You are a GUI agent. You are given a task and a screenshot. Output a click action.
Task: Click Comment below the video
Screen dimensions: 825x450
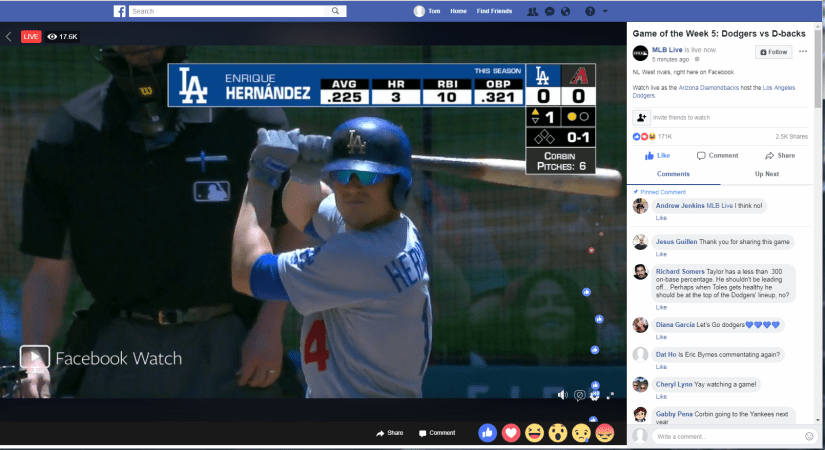(437, 433)
